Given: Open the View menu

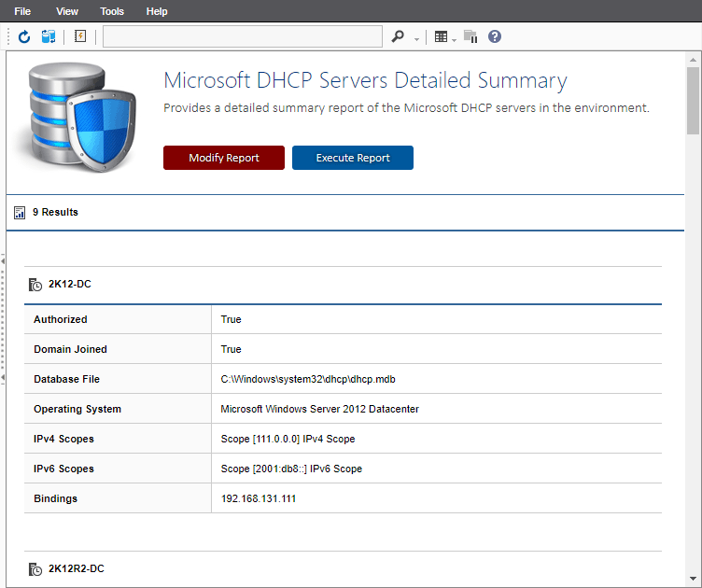Looking at the screenshot, I should coord(67,11).
